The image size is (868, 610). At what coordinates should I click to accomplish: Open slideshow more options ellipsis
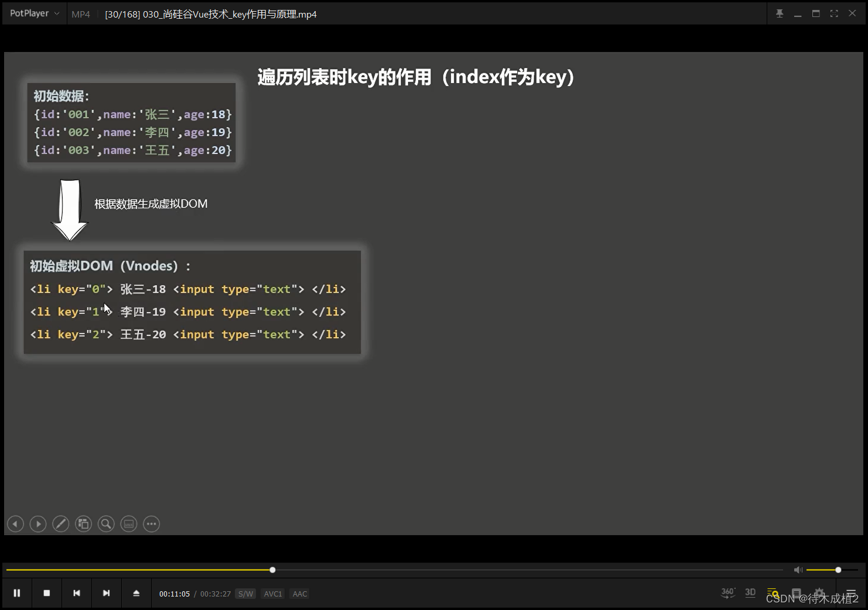point(152,524)
